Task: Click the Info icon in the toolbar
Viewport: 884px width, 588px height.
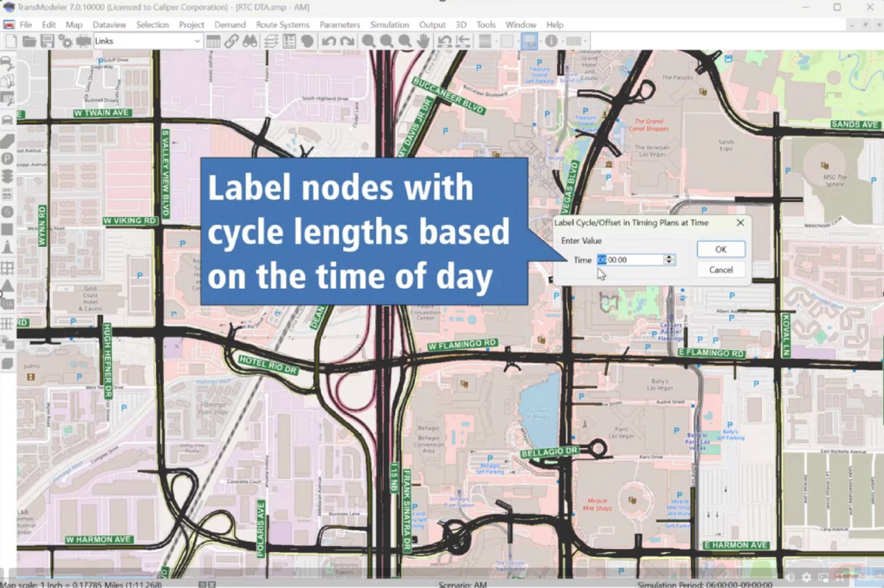Action: point(551,41)
